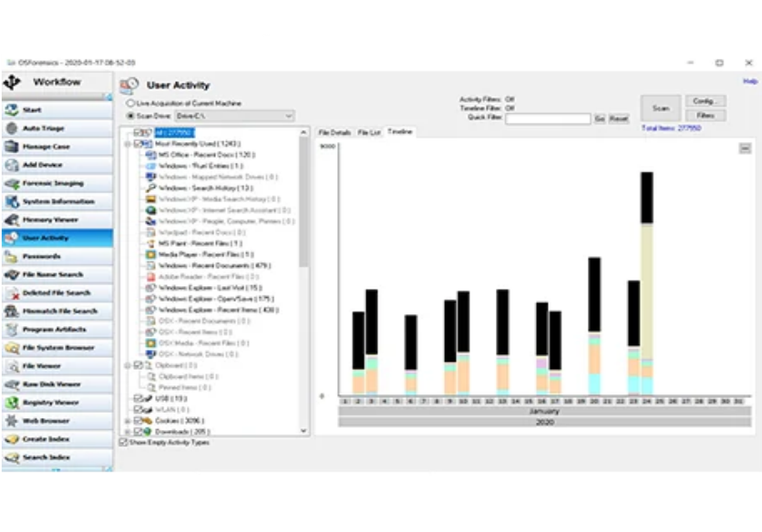Toggle the Downloads checkbox
The width and height of the screenshot is (762, 532).
pos(138,432)
